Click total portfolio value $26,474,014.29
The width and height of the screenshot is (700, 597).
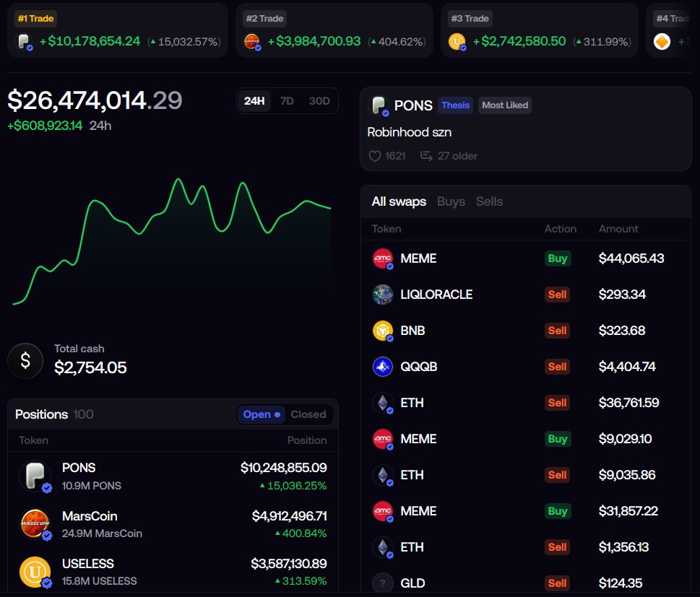95,100
